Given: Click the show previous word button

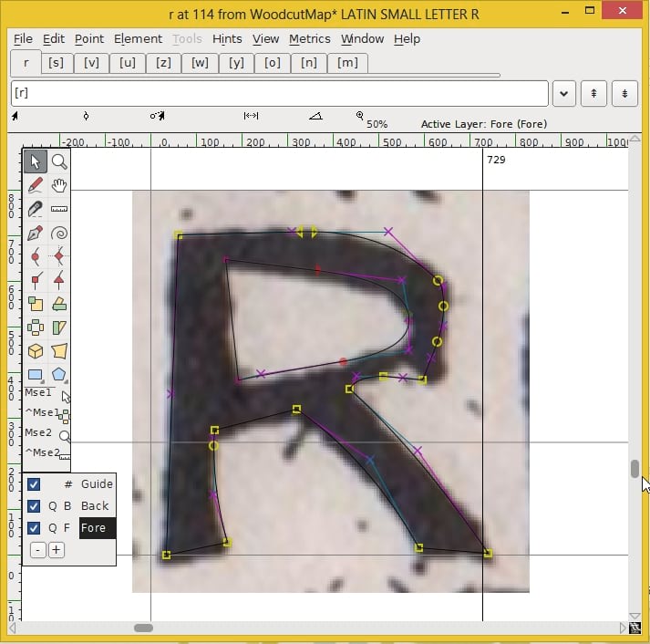Looking at the screenshot, I should [593, 93].
